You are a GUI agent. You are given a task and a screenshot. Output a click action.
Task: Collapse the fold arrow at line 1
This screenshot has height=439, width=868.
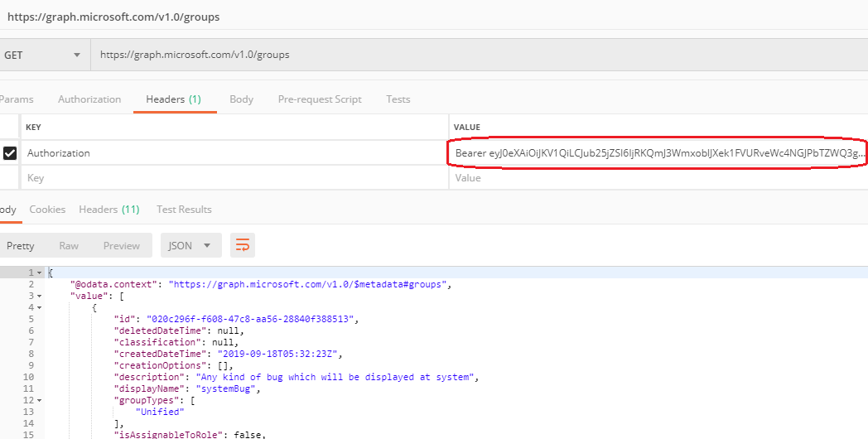coord(39,273)
